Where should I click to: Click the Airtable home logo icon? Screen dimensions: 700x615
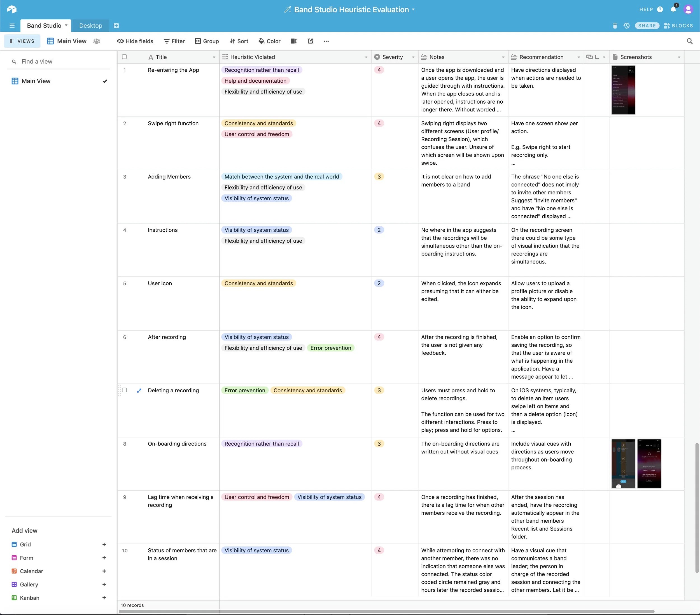coord(12,9)
